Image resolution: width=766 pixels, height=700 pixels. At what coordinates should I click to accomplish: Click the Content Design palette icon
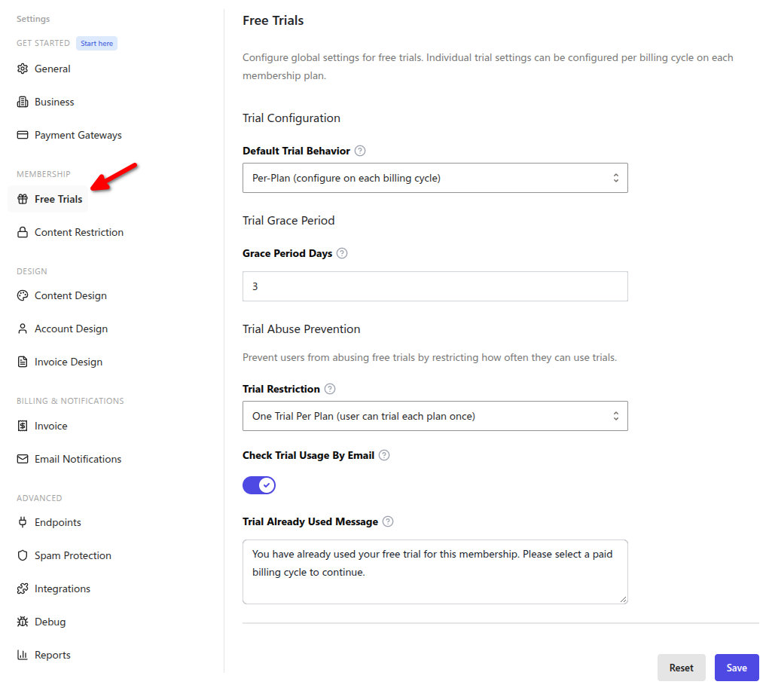23,295
